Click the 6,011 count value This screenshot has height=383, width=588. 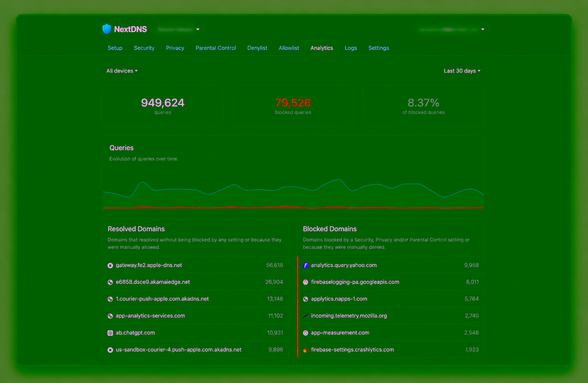[x=473, y=282]
